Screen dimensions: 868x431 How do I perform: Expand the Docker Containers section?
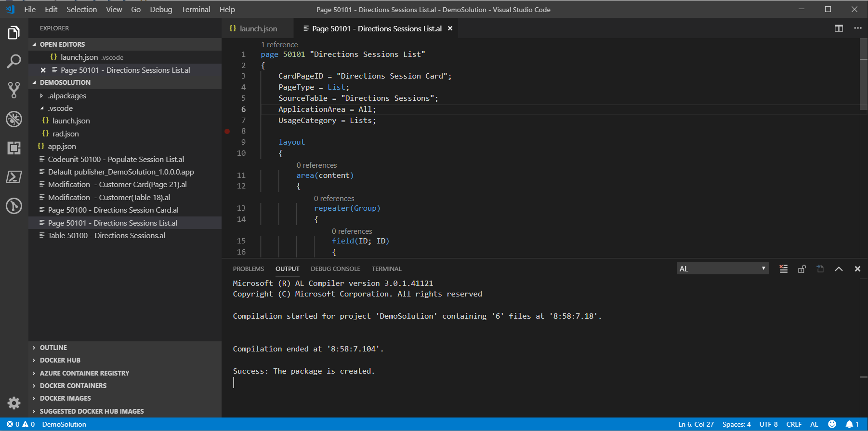pos(125,386)
